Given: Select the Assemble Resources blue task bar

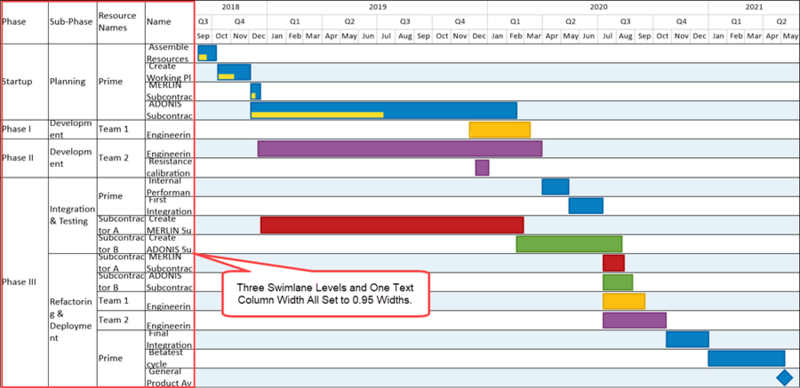Looking at the screenshot, I should click(207, 53).
